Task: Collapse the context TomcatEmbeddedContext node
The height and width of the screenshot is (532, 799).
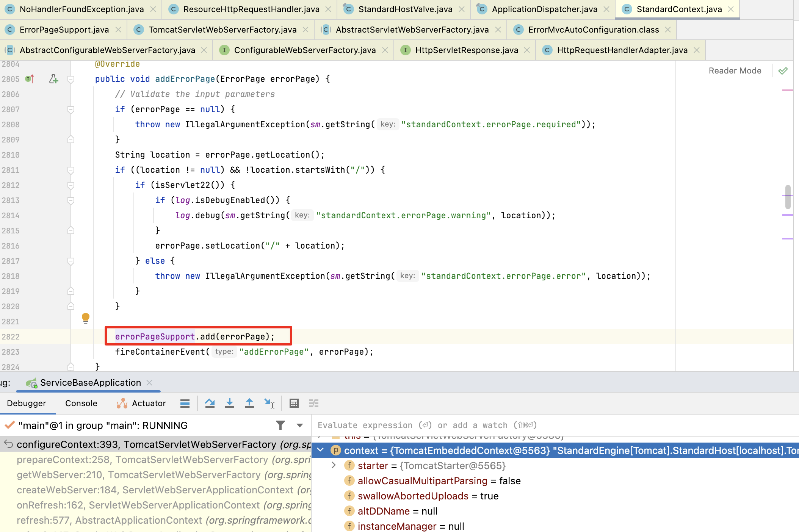Action: 321,450
